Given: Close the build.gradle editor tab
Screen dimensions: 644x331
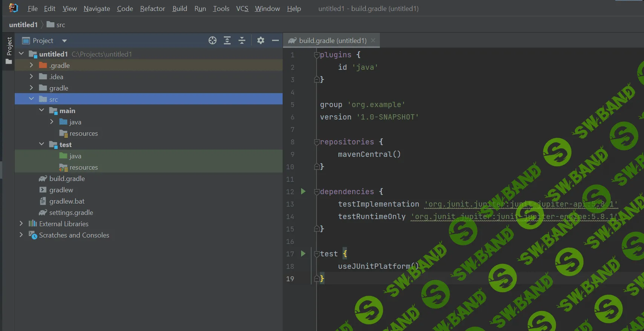Looking at the screenshot, I should click(x=373, y=40).
